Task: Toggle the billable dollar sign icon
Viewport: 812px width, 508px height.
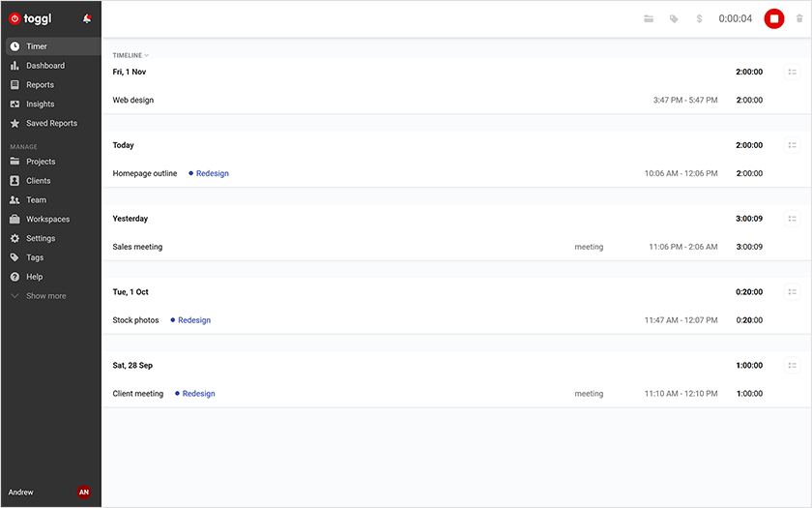Action: coord(699,18)
